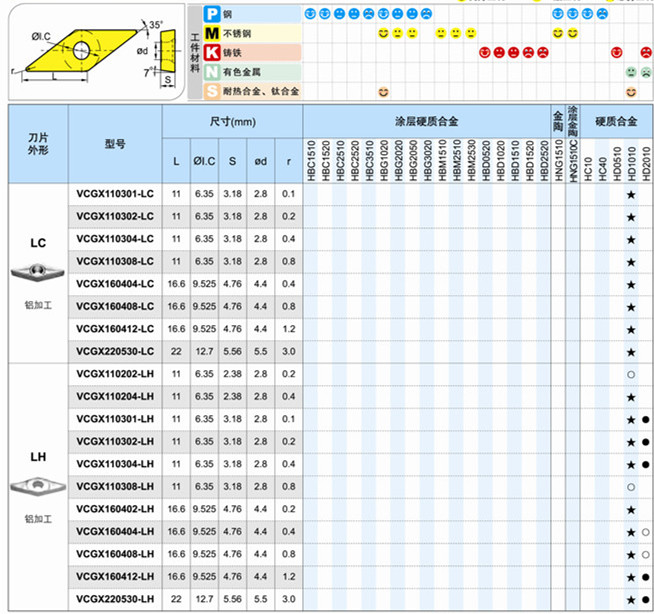Select the VCGX160404-LC model row
The width and height of the screenshot is (654, 614).
pos(115,284)
